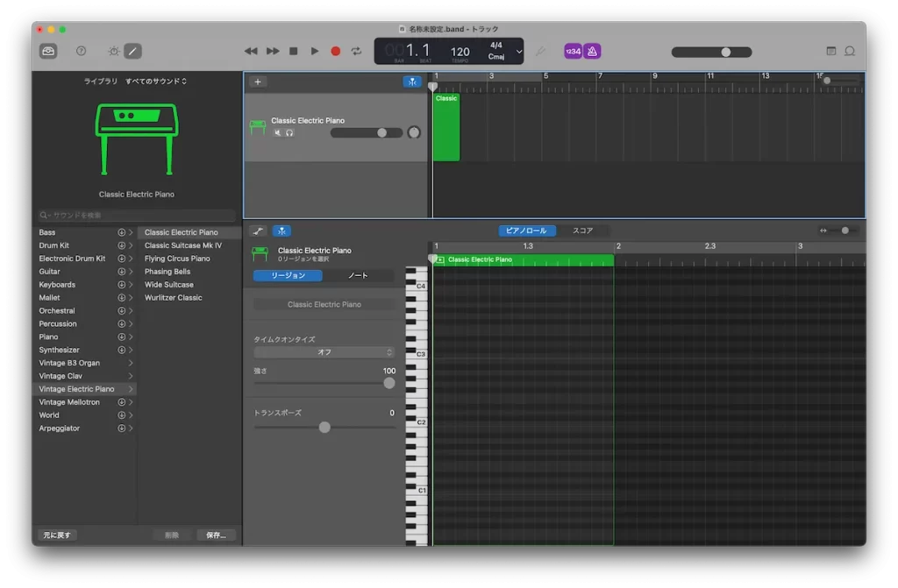Switch to the スコア tab in the editor
Viewport: 898px width, 588px height.
pyautogui.click(x=583, y=230)
